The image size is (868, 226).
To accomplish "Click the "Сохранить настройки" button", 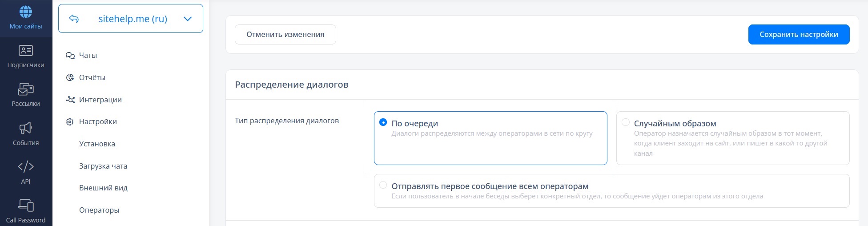I will (799, 34).
